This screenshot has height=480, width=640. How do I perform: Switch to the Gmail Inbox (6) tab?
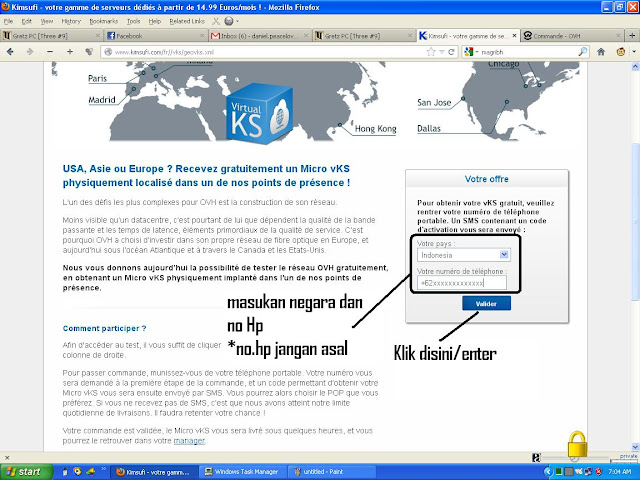click(260, 36)
